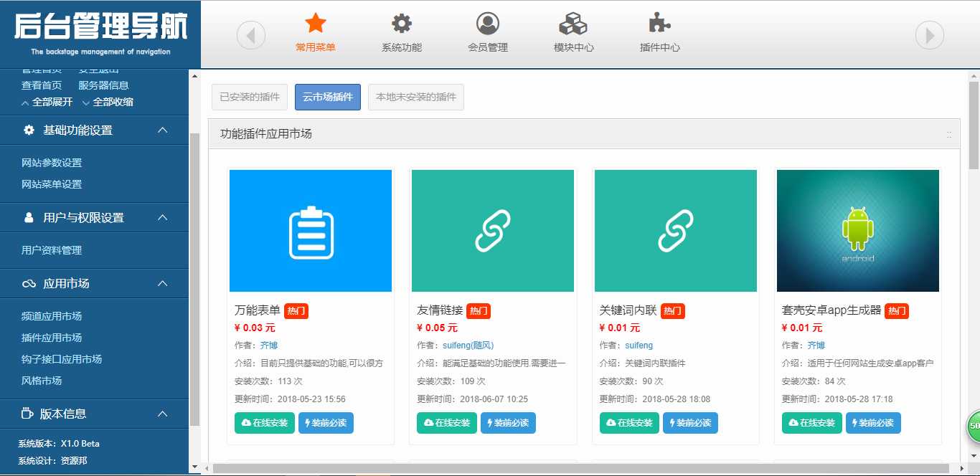Open the 模块中心 cubes icon
980x476 pixels.
point(574,24)
